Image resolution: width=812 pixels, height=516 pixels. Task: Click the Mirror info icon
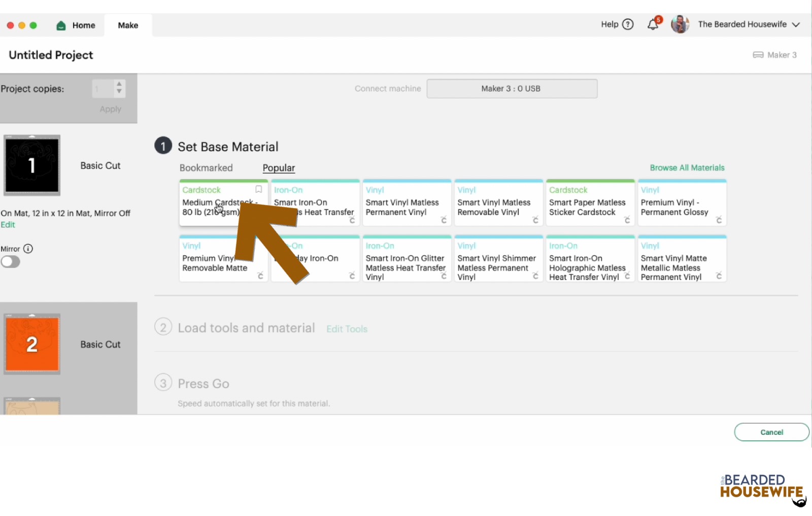(x=29, y=249)
